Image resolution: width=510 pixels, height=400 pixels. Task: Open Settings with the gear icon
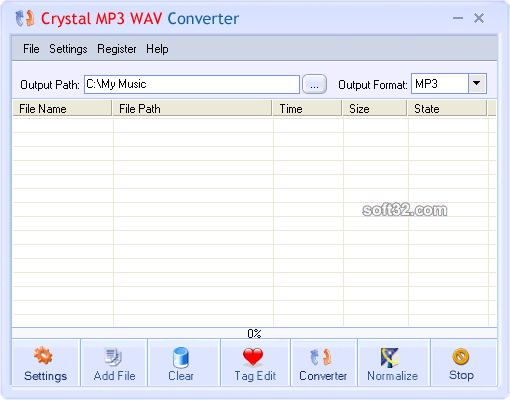pos(46,363)
